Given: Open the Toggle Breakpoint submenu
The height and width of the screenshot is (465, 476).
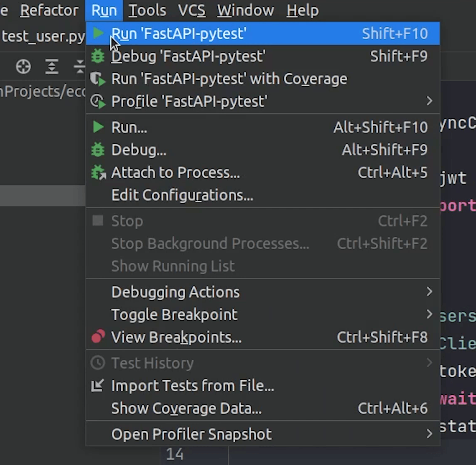Looking at the screenshot, I should click(x=429, y=314).
